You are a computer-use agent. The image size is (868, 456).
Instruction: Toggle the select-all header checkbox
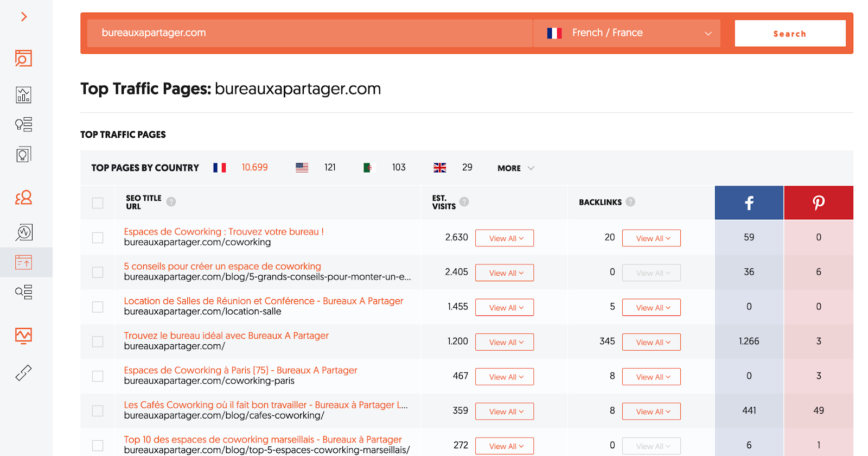click(98, 203)
